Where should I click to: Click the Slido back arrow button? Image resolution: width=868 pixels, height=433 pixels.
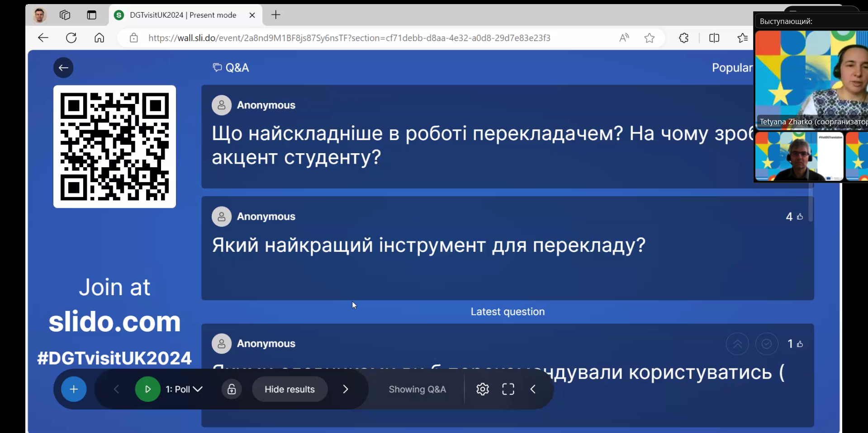click(63, 68)
